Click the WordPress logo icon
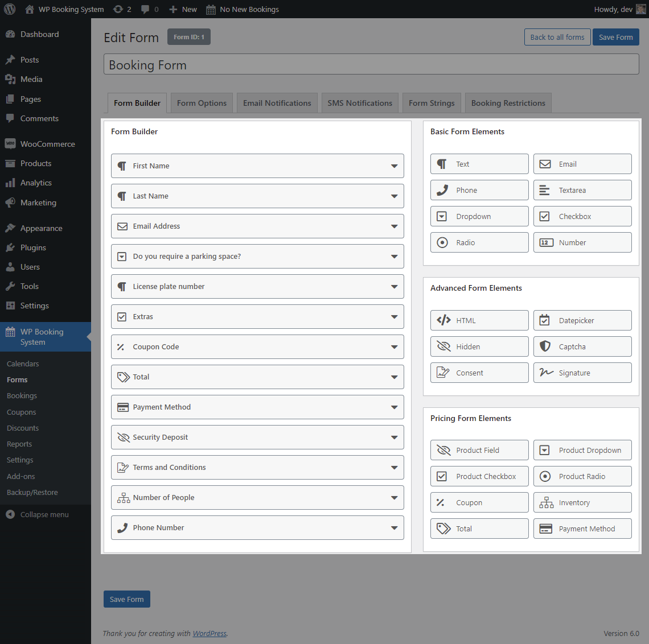 (10, 9)
